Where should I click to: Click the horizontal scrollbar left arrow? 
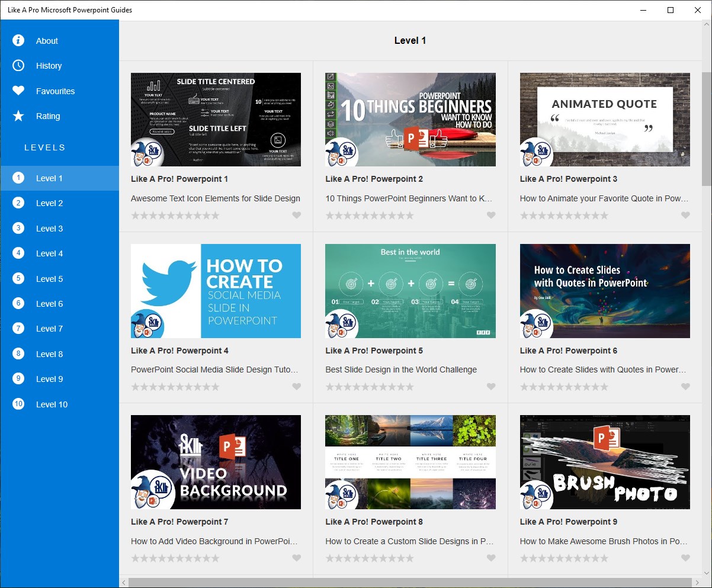124,583
